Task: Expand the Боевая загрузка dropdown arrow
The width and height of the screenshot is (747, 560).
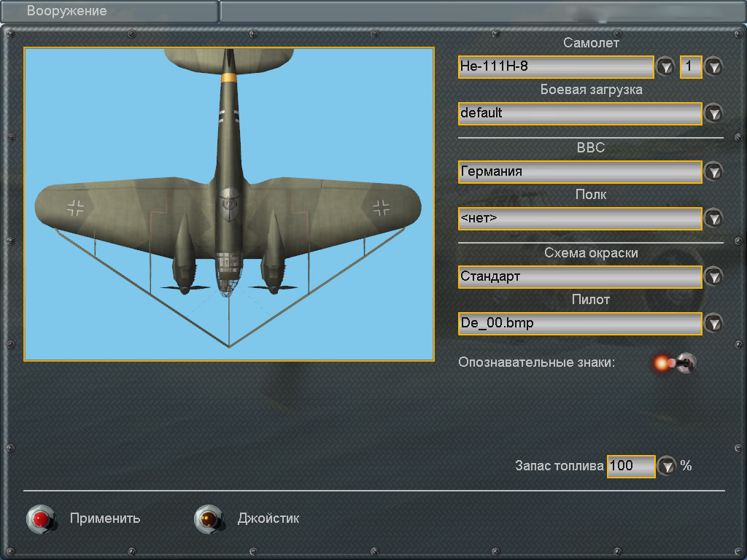Action: click(x=713, y=114)
